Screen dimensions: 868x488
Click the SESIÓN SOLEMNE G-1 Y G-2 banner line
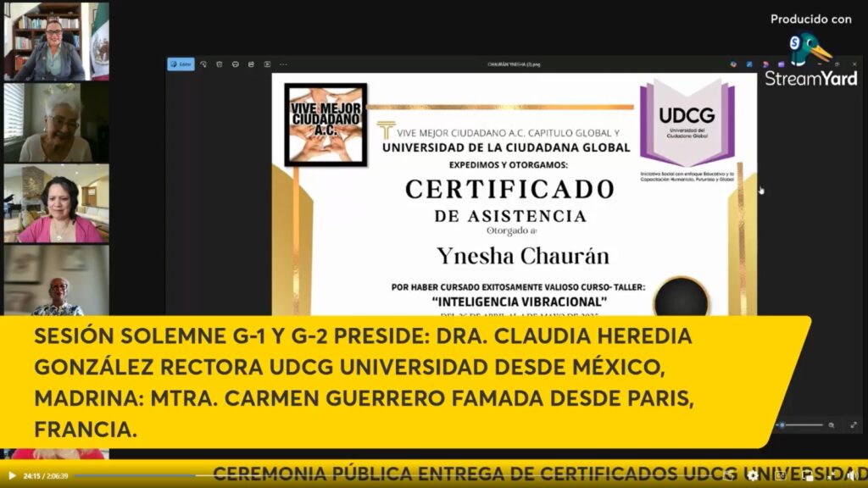pyautogui.click(x=363, y=335)
